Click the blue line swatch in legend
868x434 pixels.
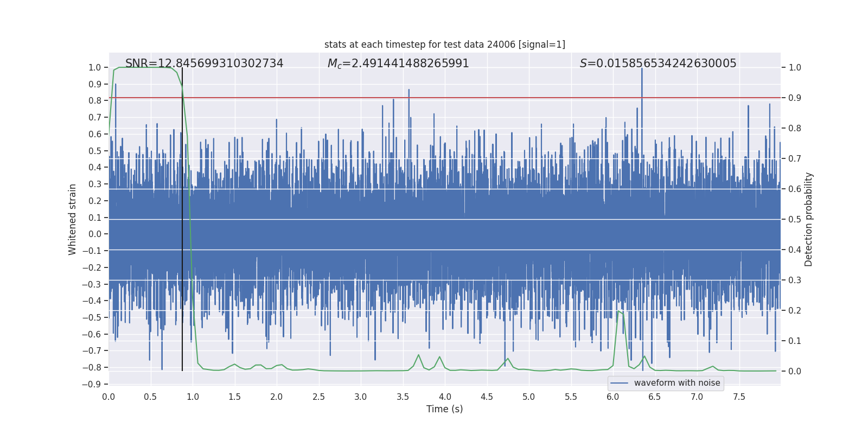tap(619, 383)
